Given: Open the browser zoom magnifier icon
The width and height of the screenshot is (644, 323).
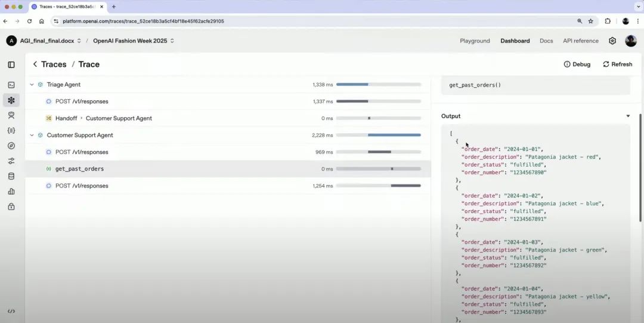Looking at the screenshot, I should pos(580,21).
